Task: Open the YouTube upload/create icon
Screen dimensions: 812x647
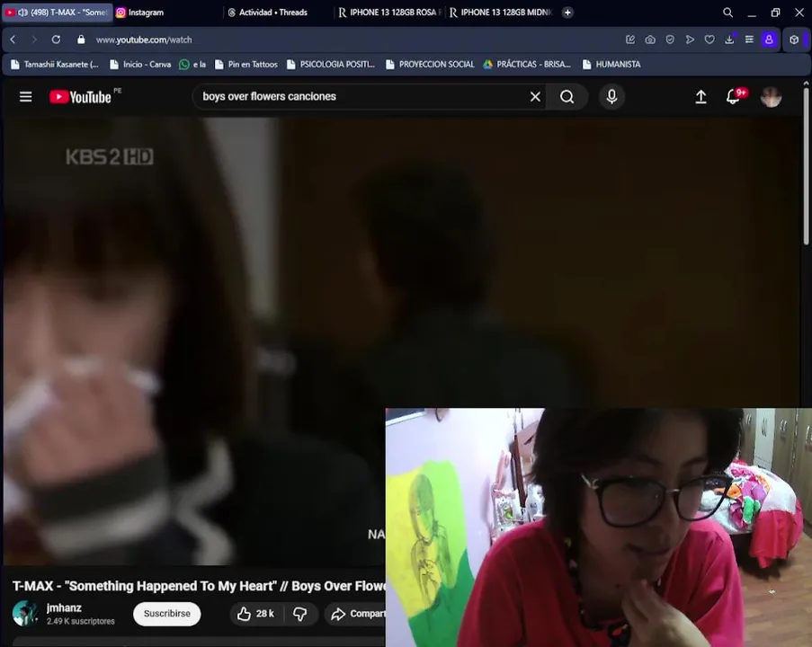Action: [x=700, y=97]
